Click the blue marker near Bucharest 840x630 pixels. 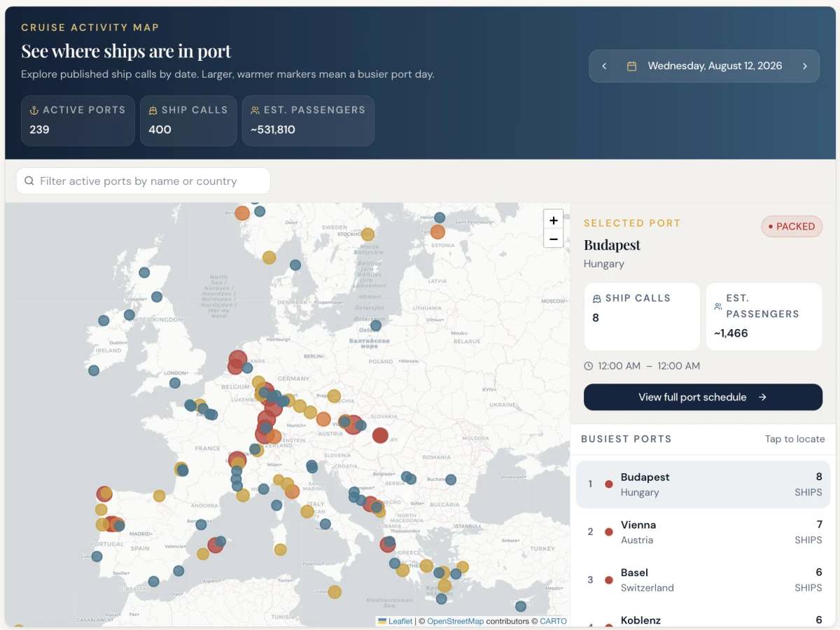[x=451, y=479]
